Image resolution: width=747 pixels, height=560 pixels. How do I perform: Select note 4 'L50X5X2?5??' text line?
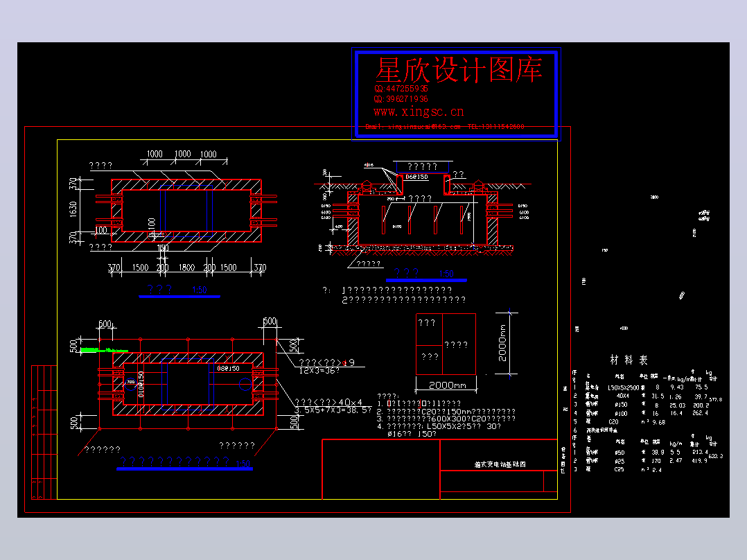tap(439, 426)
